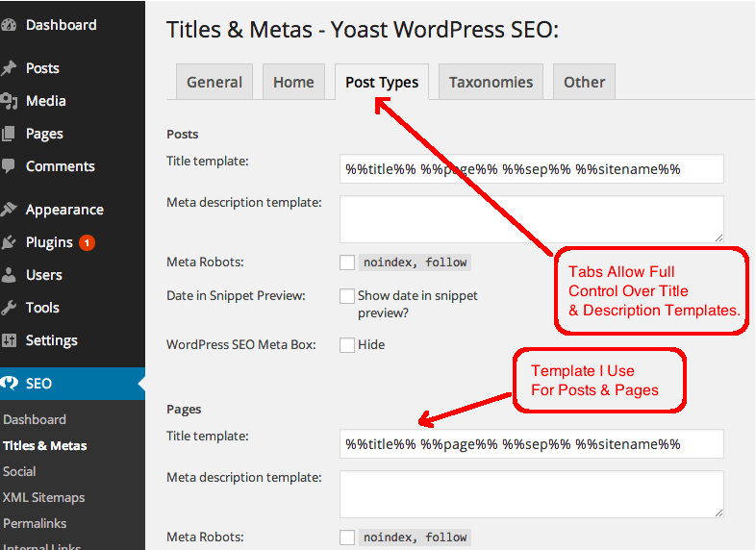The height and width of the screenshot is (550, 756).
Task: Click the Posts description textarea resize handle
Action: click(x=718, y=237)
